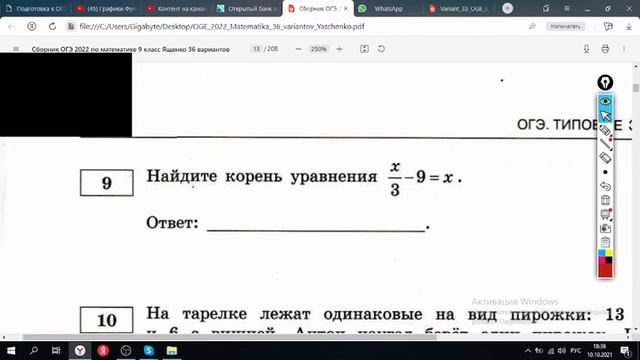Screen dimensions: 640x360
Task: Open Windows taskbar search
Action: (x=34, y=350)
